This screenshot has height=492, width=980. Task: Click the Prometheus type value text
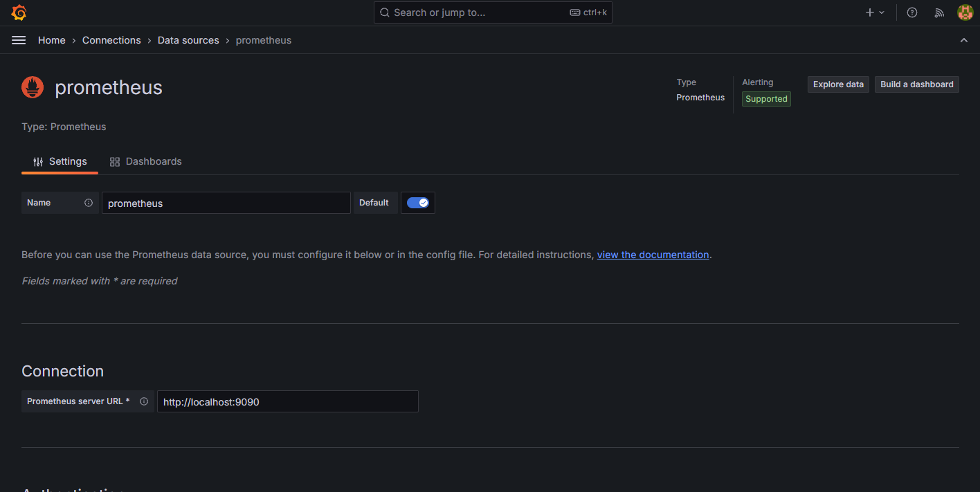tap(700, 98)
